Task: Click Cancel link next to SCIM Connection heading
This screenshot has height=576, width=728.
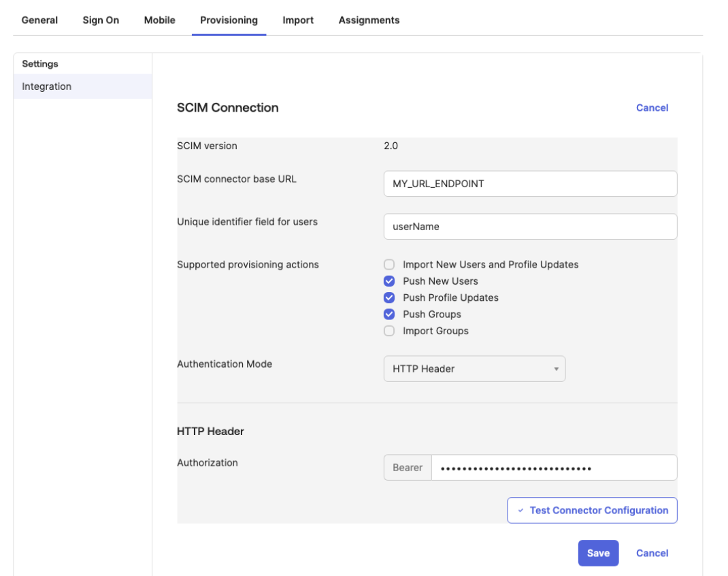Action: (x=652, y=108)
